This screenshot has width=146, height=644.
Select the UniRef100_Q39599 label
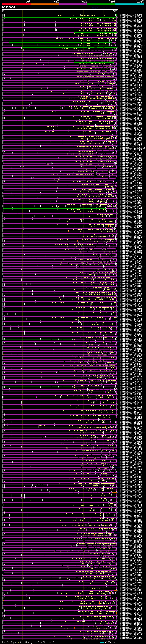pos(131,63)
